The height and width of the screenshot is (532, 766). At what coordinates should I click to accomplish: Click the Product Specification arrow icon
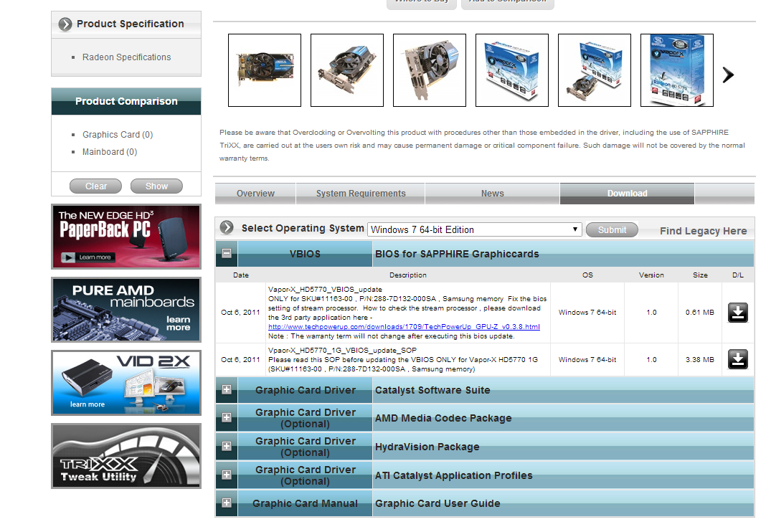(x=65, y=24)
